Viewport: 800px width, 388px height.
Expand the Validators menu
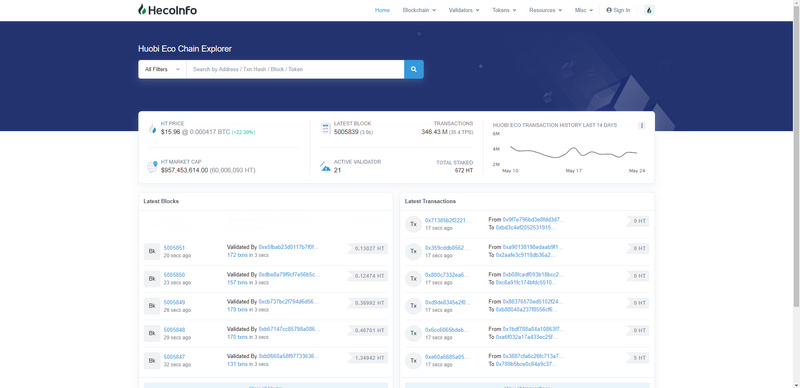click(x=464, y=10)
